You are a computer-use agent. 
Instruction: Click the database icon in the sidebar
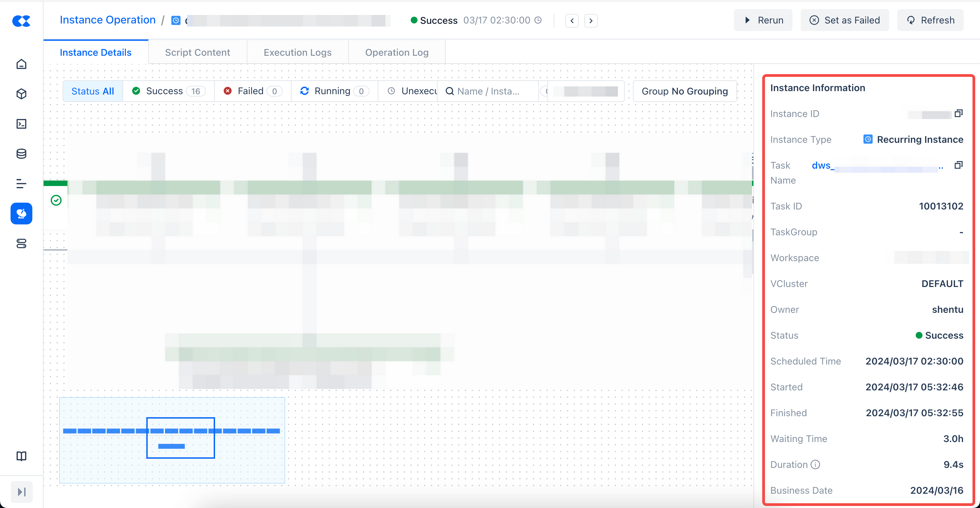click(21, 154)
